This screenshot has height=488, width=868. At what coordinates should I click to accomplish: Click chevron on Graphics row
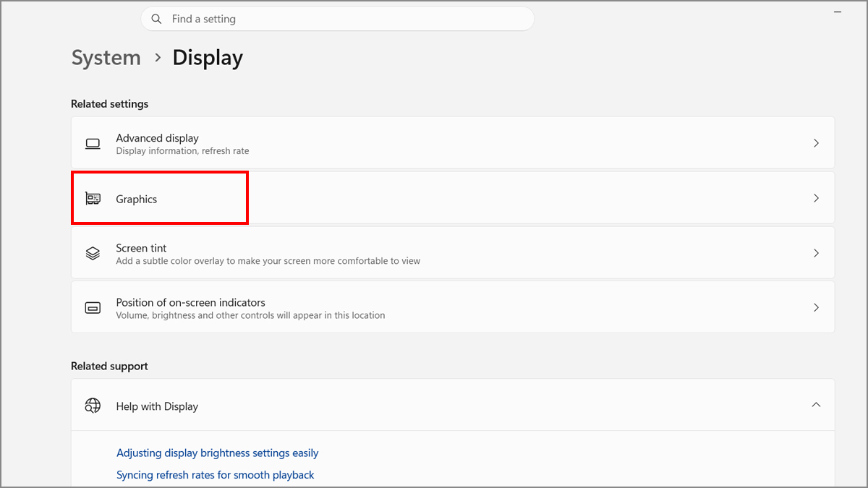click(x=816, y=198)
